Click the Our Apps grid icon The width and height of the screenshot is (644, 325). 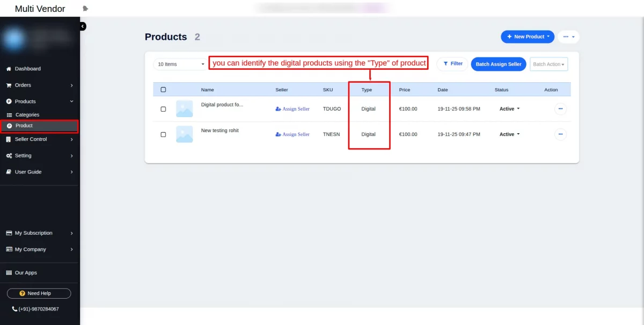click(9, 273)
